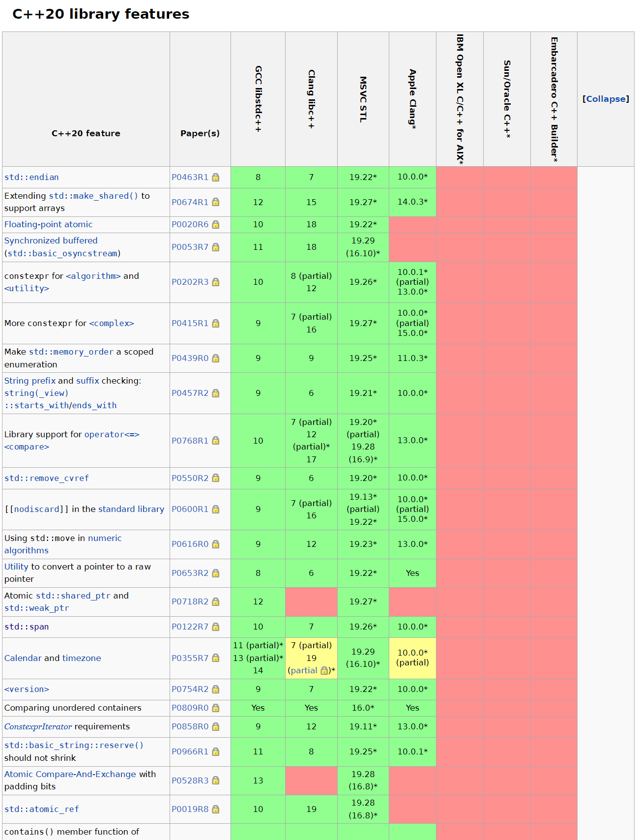The width and height of the screenshot is (637, 840).
Task: Collapse the C++20 library features table
Action: click(606, 99)
